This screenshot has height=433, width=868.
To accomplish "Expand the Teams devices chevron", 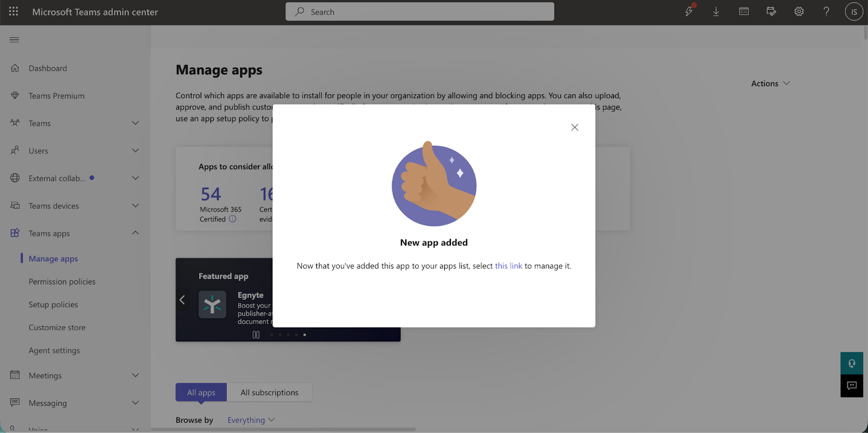I will pos(136,205).
